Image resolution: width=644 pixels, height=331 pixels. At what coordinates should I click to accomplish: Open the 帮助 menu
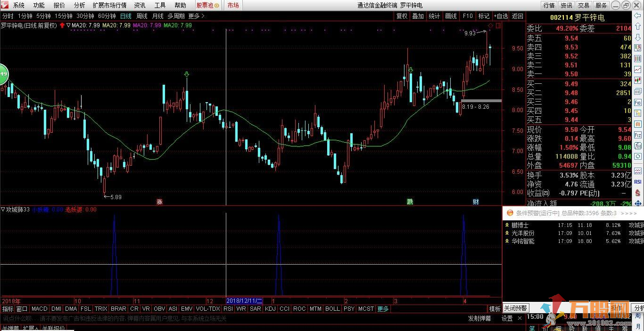(x=180, y=5)
